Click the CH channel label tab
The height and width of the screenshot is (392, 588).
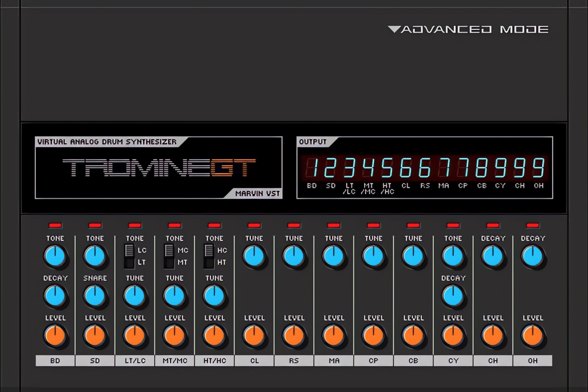[x=493, y=361]
